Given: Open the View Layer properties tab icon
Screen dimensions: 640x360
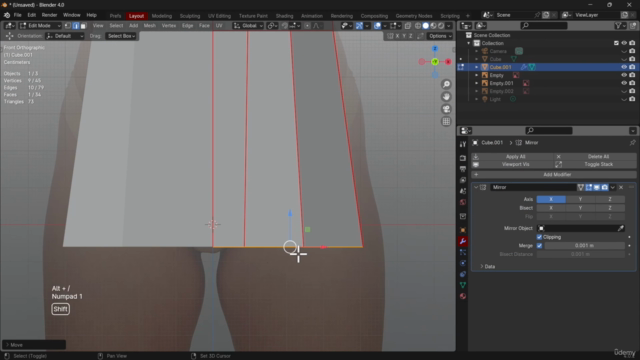Looking at the screenshot, I should coord(462,180).
